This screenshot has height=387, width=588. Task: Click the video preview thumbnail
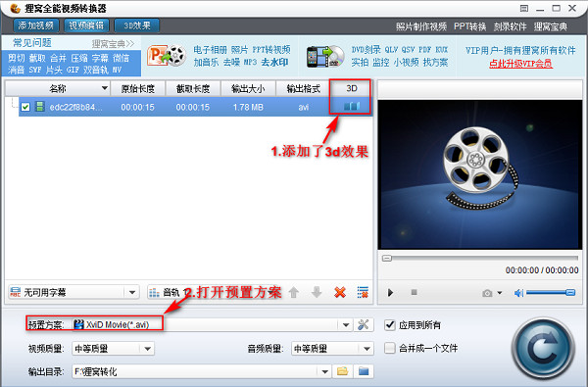(x=480, y=174)
